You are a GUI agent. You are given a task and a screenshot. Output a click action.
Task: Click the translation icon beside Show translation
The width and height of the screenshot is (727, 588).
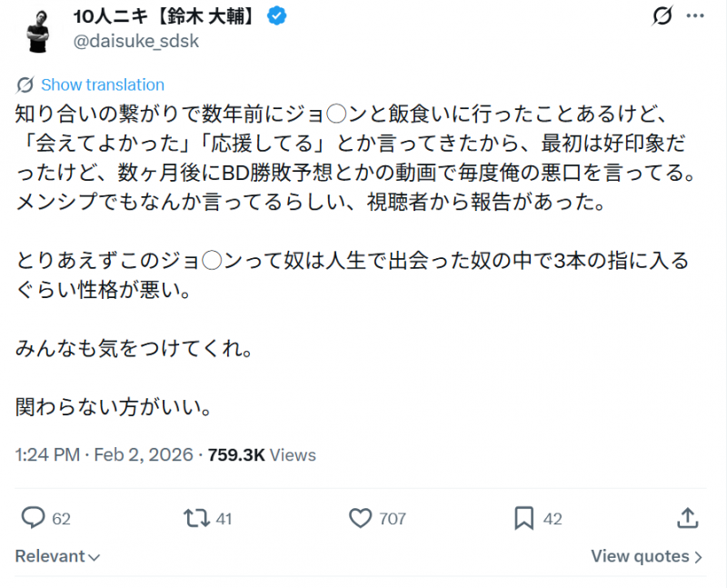(26, 85)
